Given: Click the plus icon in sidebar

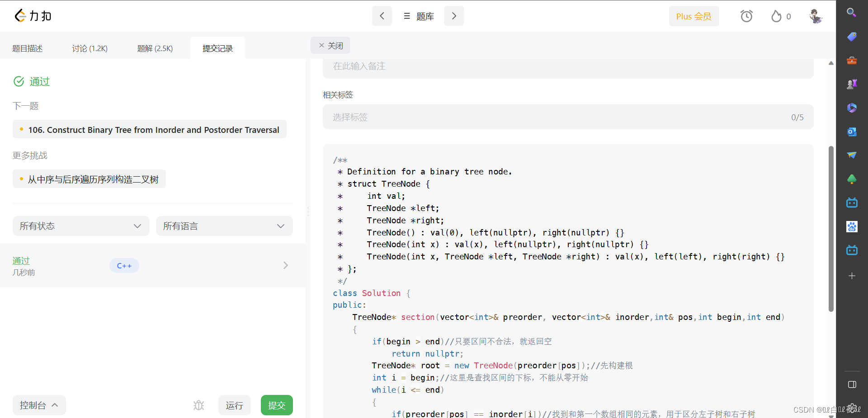Looking at the screenshot, I should pyautogui.click(x=852, y=276).
